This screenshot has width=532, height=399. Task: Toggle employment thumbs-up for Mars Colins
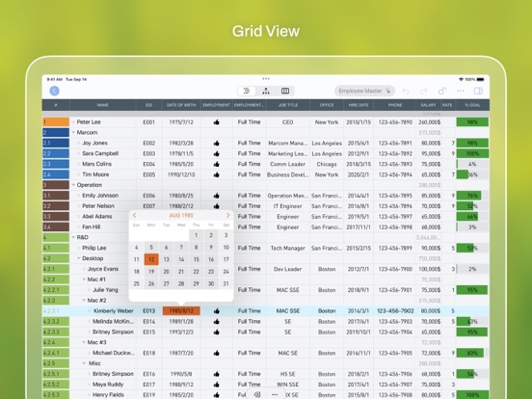point(217,164)
